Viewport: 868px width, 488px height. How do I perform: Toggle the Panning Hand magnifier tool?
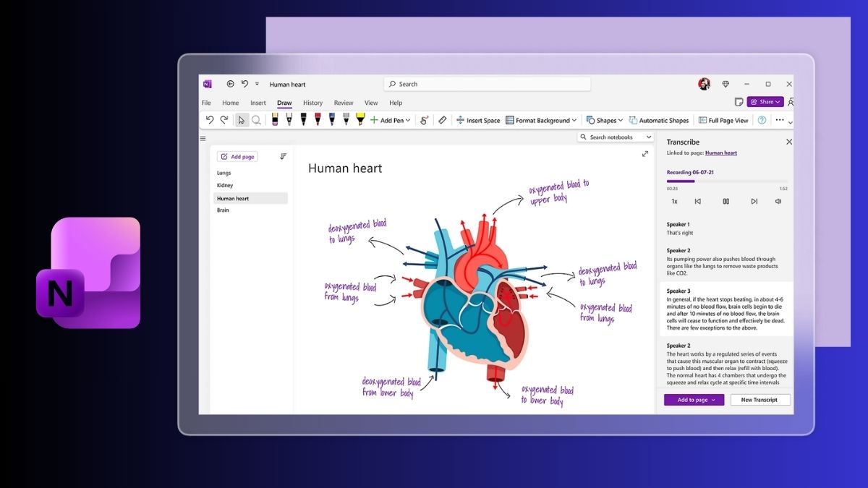pyautogui.click(x=257, y=119)
